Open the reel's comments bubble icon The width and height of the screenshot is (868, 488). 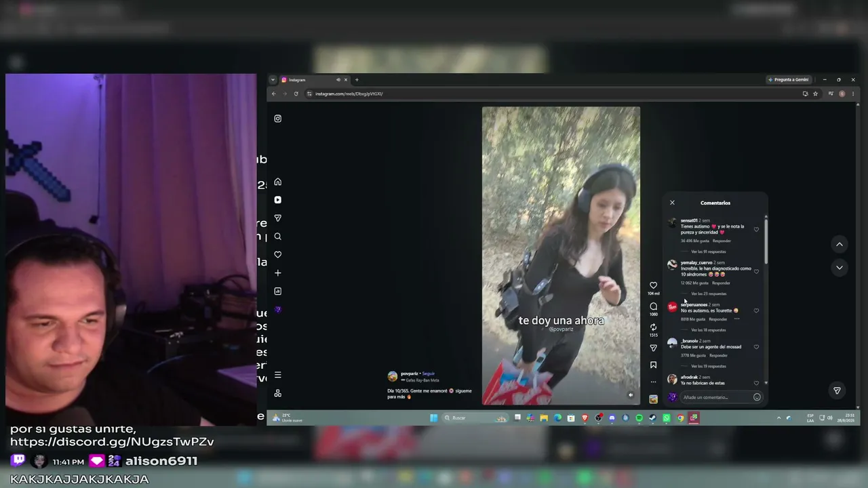click(653, 306)
